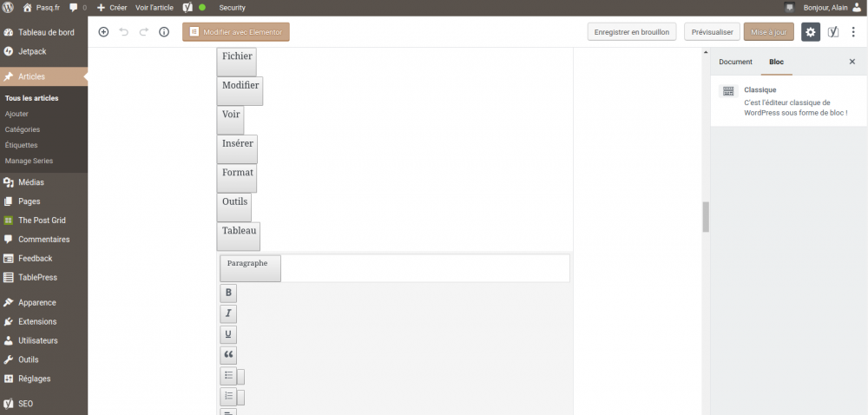
Task: Toggle the settings gear sidebar
Action: pyautogui.click(x=810, y=32)
